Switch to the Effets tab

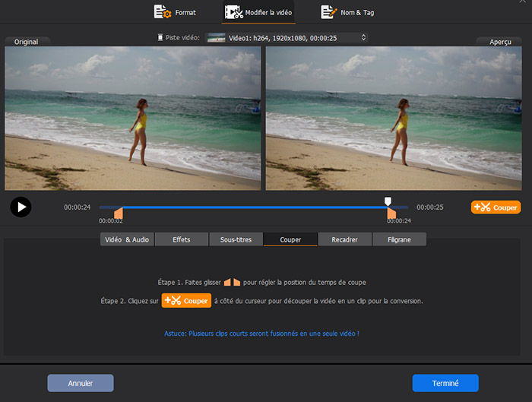[182, 239]
